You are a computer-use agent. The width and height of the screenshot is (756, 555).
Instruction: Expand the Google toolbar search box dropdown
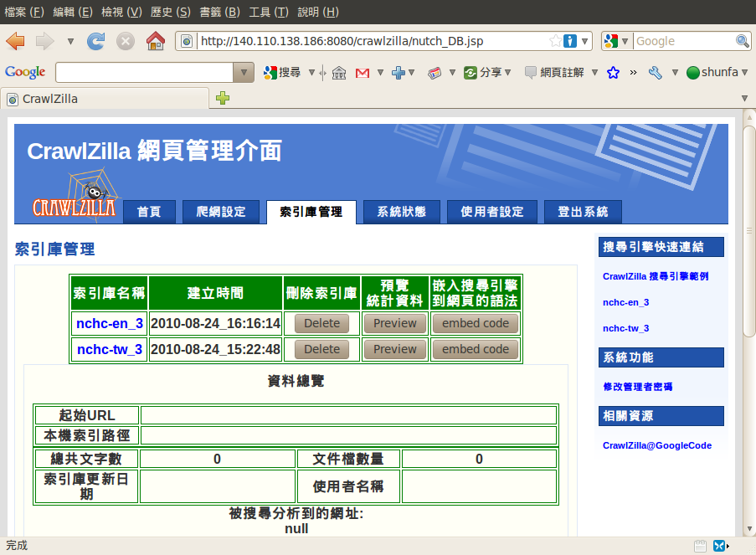coord(244,72)
